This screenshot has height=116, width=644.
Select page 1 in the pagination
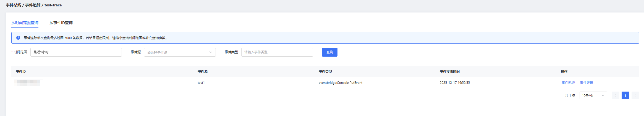click(x=625, y=95)
